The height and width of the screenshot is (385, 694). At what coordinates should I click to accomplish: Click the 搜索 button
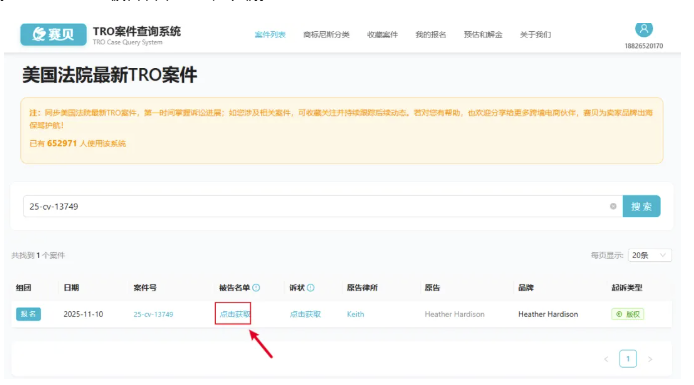641,206
